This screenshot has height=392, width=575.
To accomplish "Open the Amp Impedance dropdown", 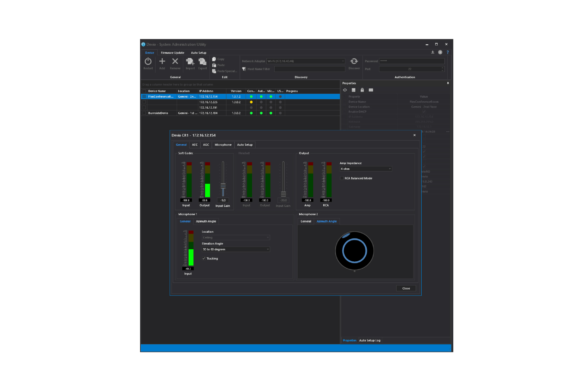I will point(366,169).
